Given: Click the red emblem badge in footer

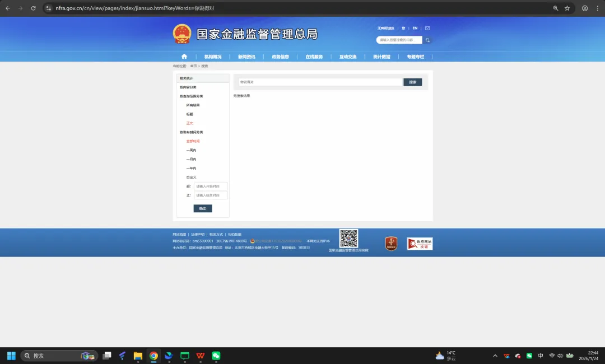Looking at the screenshot, I should click(391, 243).
